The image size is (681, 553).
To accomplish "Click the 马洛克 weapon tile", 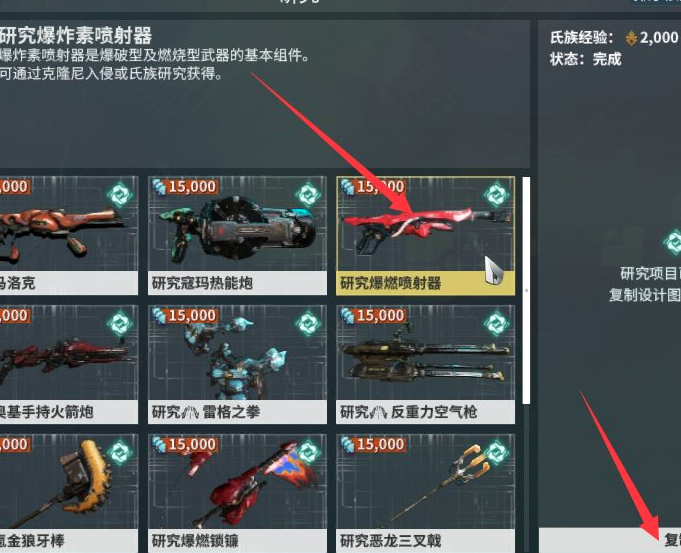I will tap(69, 235).
